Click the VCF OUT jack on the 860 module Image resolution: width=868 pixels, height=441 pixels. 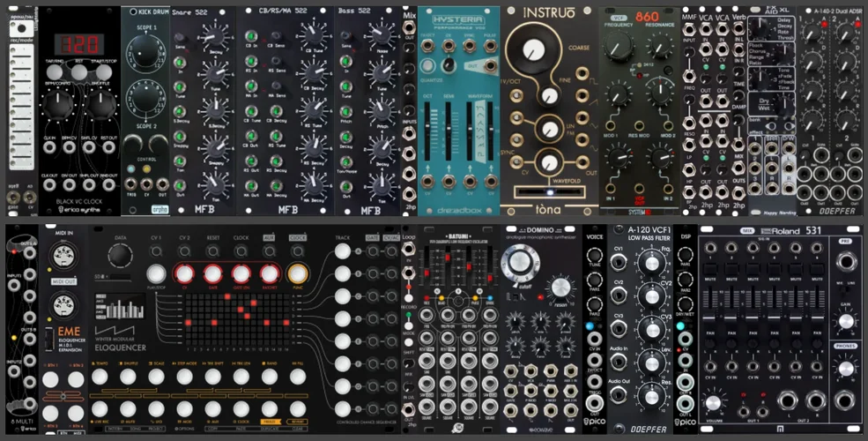point(639,189)
